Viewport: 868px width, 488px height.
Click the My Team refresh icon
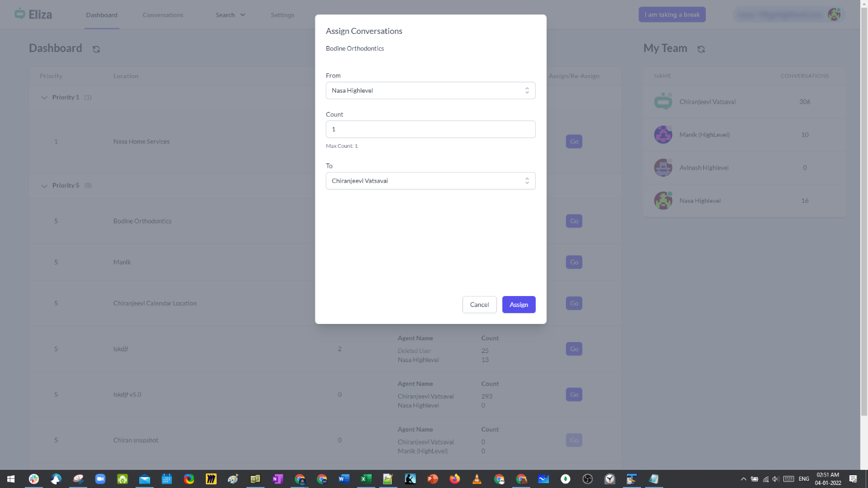701,49
